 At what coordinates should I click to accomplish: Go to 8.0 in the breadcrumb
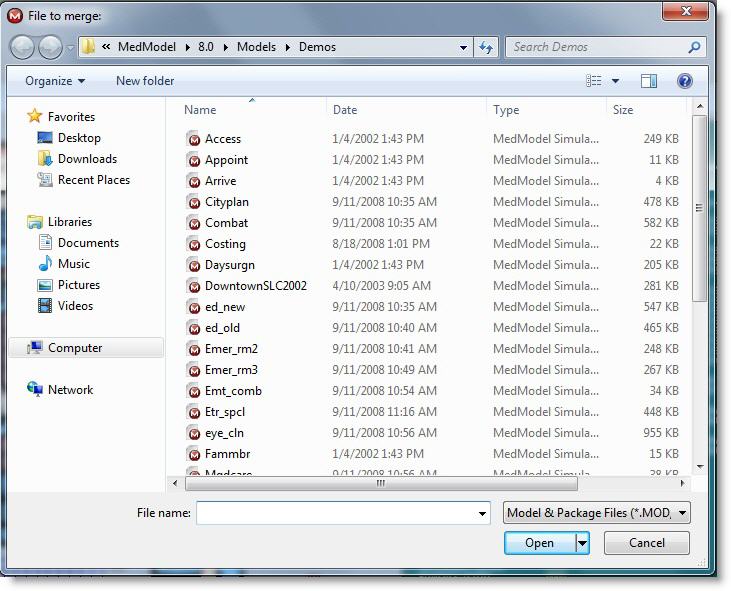pos(206,48)
